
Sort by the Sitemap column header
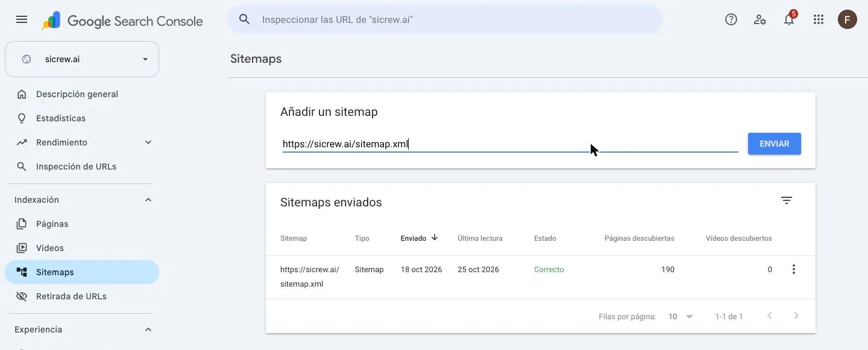[x=294, y=238]
